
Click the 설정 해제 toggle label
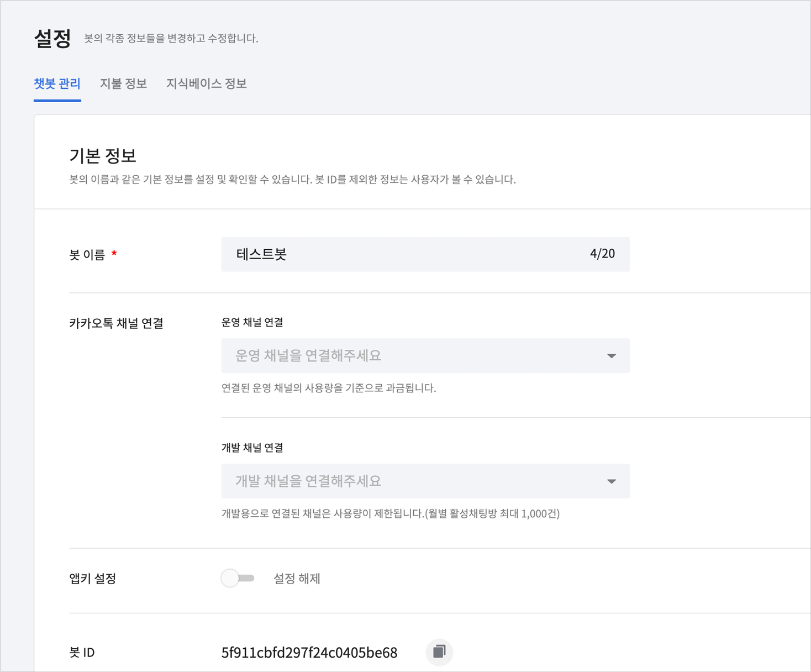pyautogui.click(x=297, y=579)
